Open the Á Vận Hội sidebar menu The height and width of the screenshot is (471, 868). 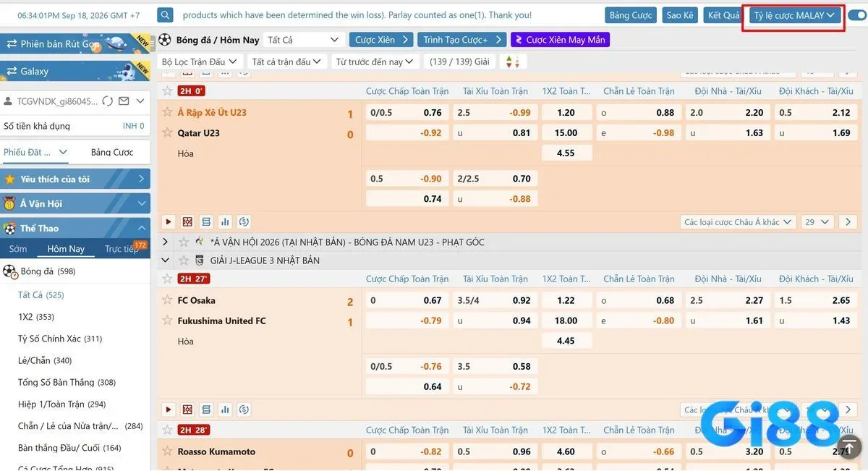pyautogui.click(x=75, y=204)
